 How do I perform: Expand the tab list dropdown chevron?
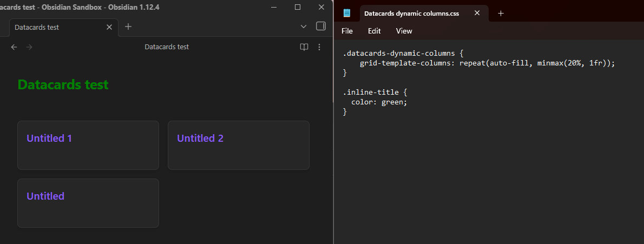[303, 27]
